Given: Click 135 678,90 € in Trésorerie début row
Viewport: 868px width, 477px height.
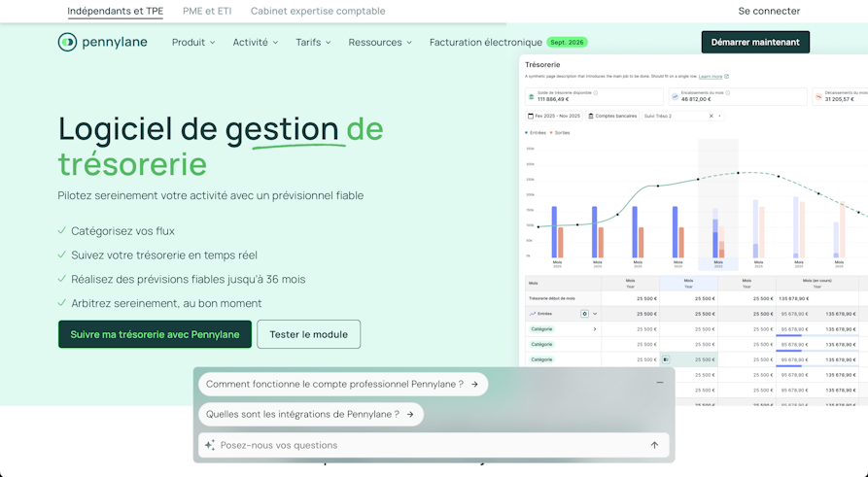Looking at the screenshot, I should point(794,299).
